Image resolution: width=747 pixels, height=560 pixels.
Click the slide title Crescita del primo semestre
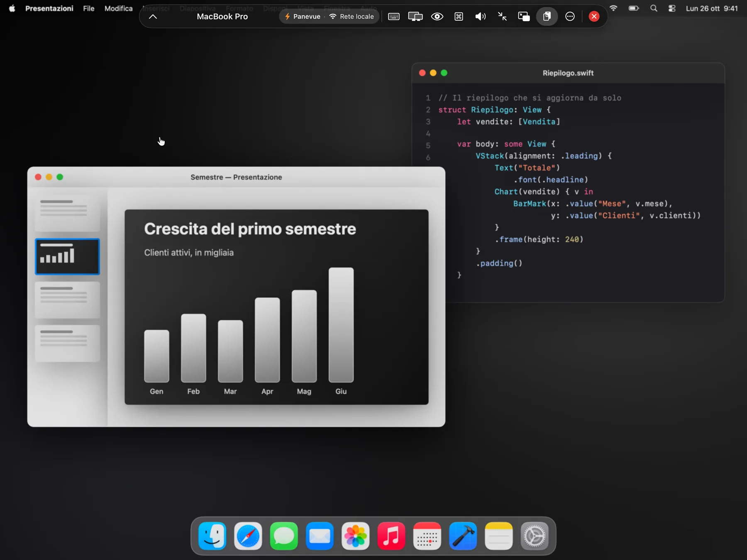(x=250, y=229)
